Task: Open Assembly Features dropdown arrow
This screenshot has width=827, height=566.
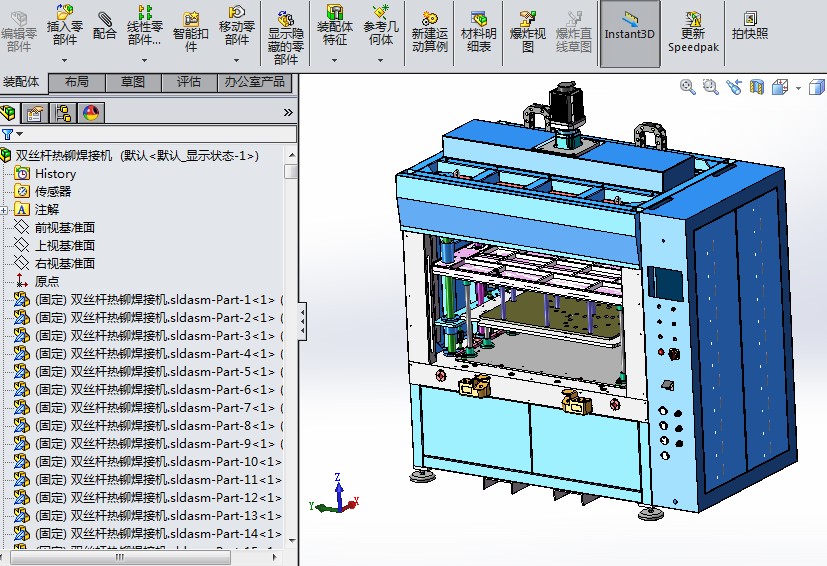Action: point(334,60)
